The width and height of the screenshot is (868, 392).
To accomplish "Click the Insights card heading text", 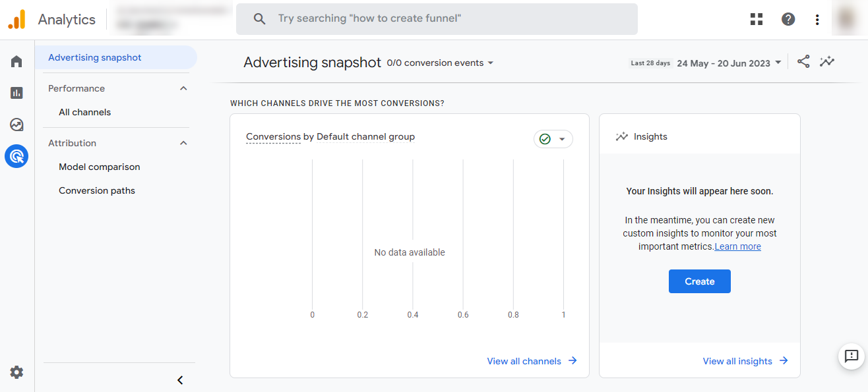I will pyautogui.click(x=650, y=136).
